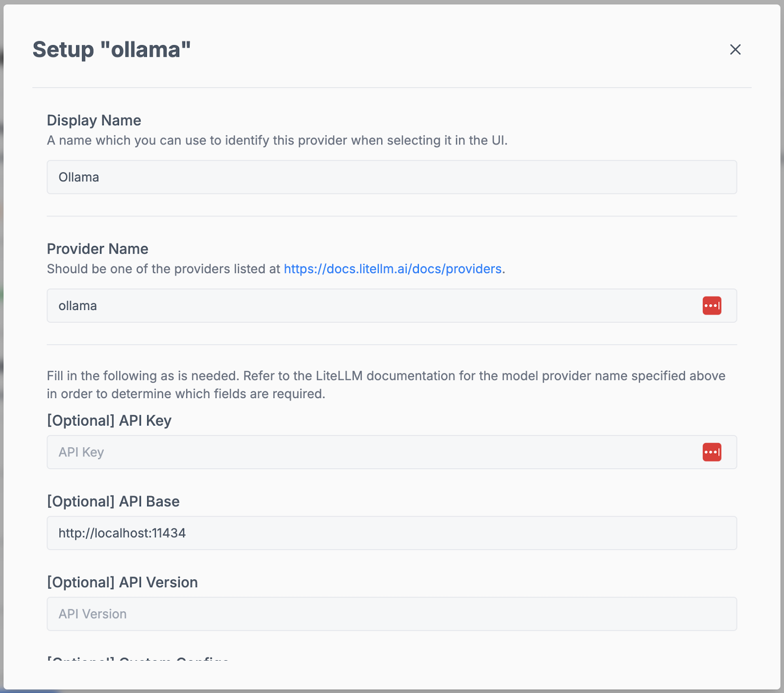Open the https://docs.litellm.ai/docs/providers link
The height and width of the screenshot is (693, 784).
tap(392, 268)
